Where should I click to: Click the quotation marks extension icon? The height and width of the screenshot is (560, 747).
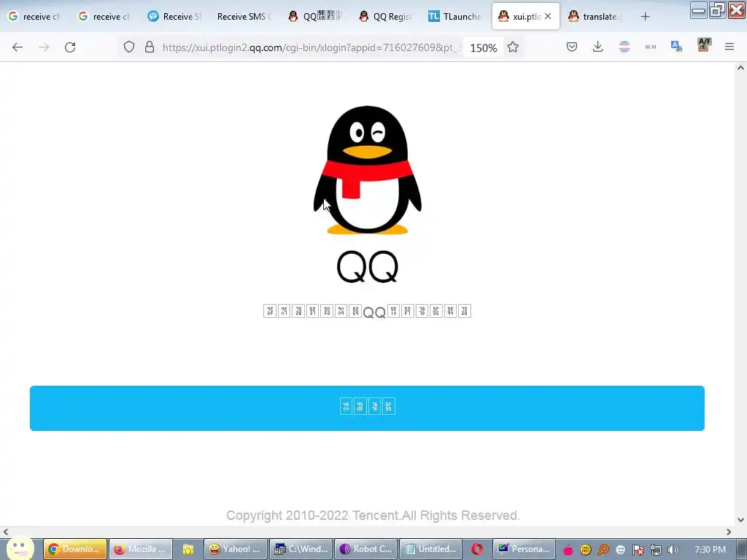pos(650,47)
